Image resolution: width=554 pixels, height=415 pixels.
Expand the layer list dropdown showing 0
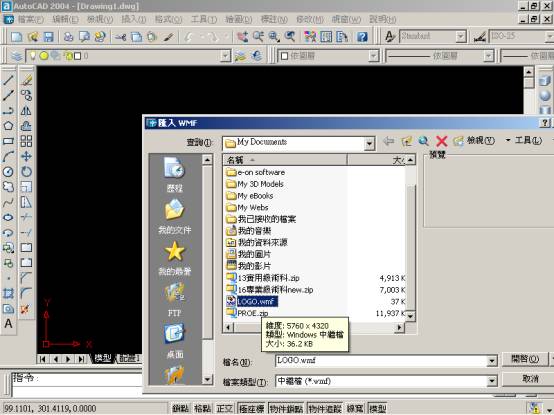click(x=225, y=56)
